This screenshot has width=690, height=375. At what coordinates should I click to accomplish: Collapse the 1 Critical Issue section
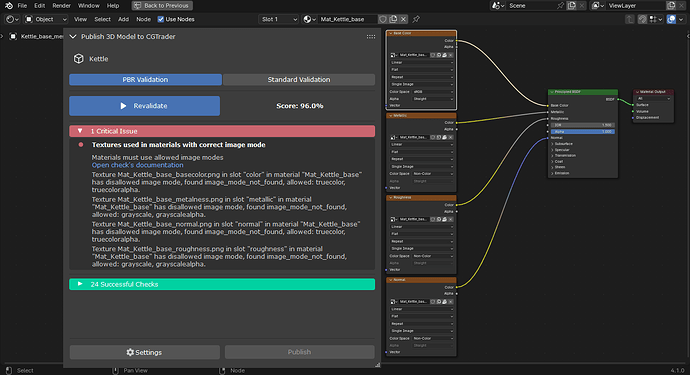(x=80, y=131)
